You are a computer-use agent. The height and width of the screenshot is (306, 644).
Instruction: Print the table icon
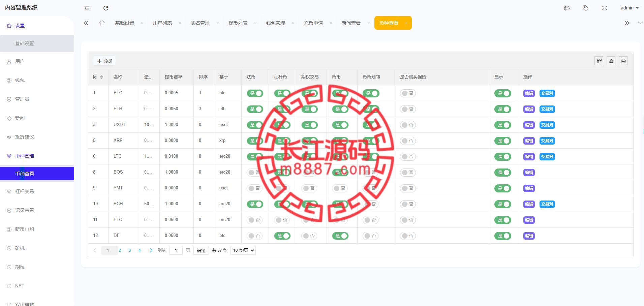[x=623, y=61]
